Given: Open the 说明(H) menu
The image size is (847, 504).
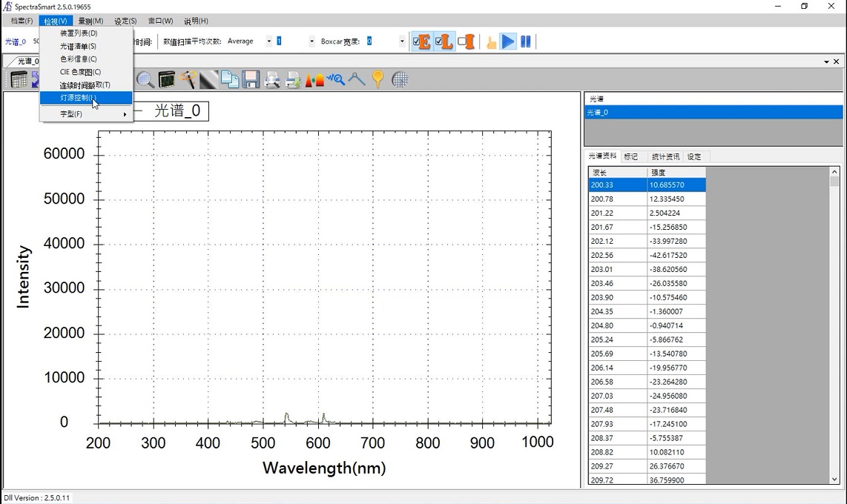Looking at the screenshot, I should click(196, 21).
